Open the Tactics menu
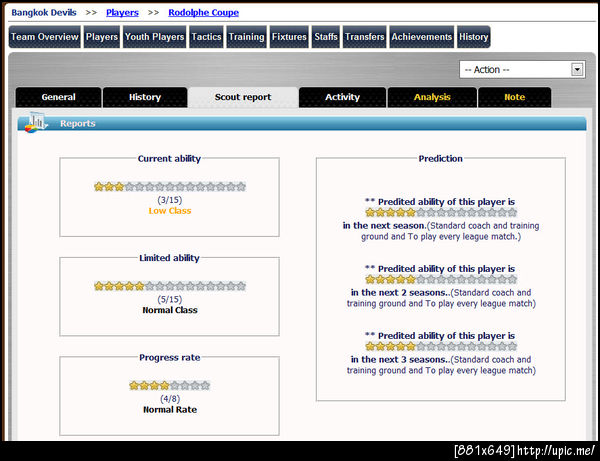The width and height of the screenshot is (600, 461). (x=206, y=37)
